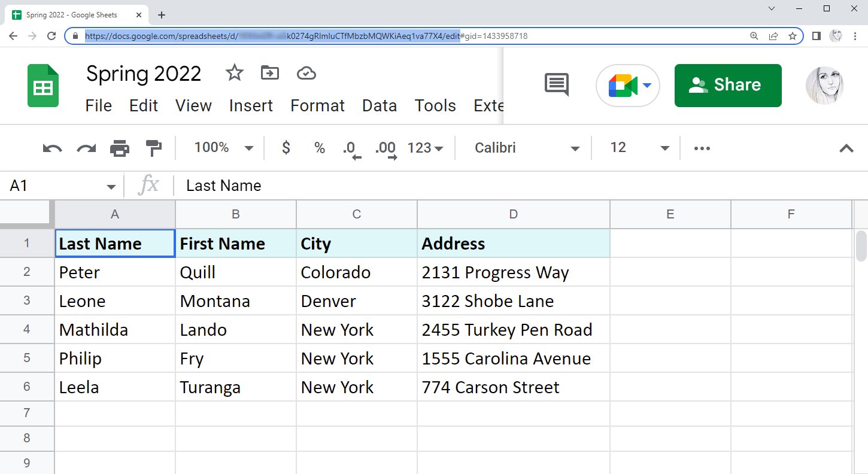Click the Redo arrow in toolbar
Image resolution: width=868 pixels, height=474 pixels.
86,148
